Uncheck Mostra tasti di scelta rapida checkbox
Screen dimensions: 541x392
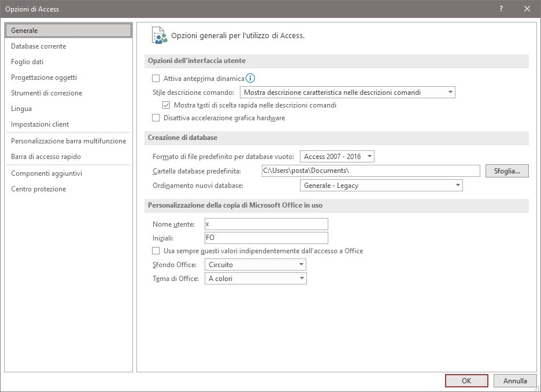[x=166, y=105]
